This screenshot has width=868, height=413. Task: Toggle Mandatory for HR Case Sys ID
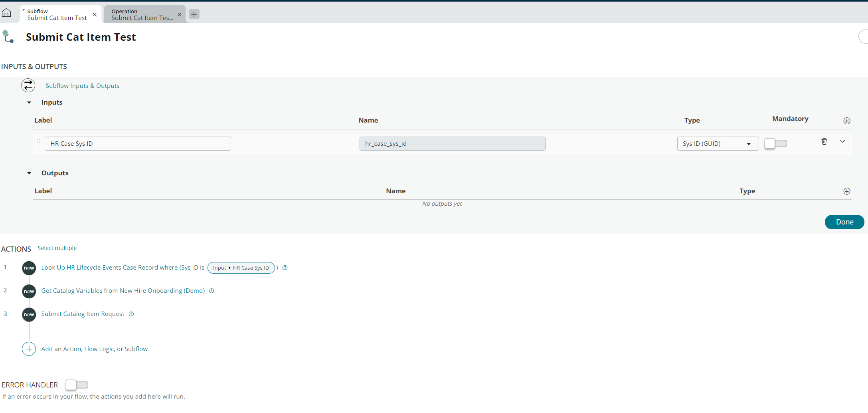[775, 143]
